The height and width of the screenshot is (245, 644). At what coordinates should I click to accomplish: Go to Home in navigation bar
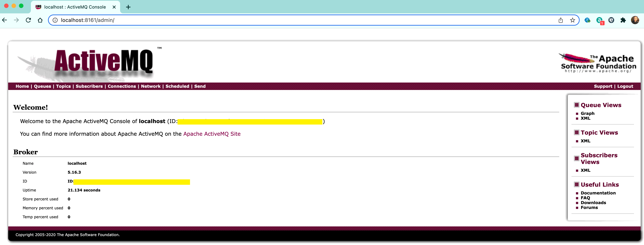pos(22,86)
